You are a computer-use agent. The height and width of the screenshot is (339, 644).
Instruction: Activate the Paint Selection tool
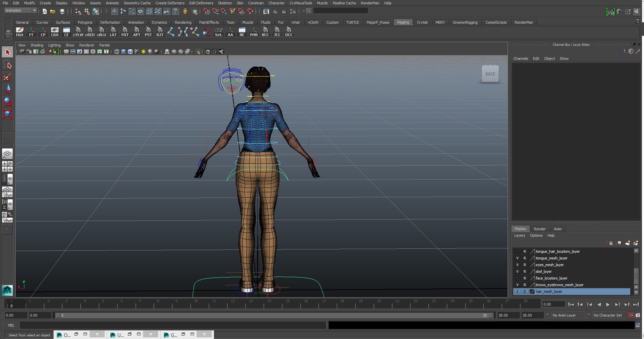7,77
